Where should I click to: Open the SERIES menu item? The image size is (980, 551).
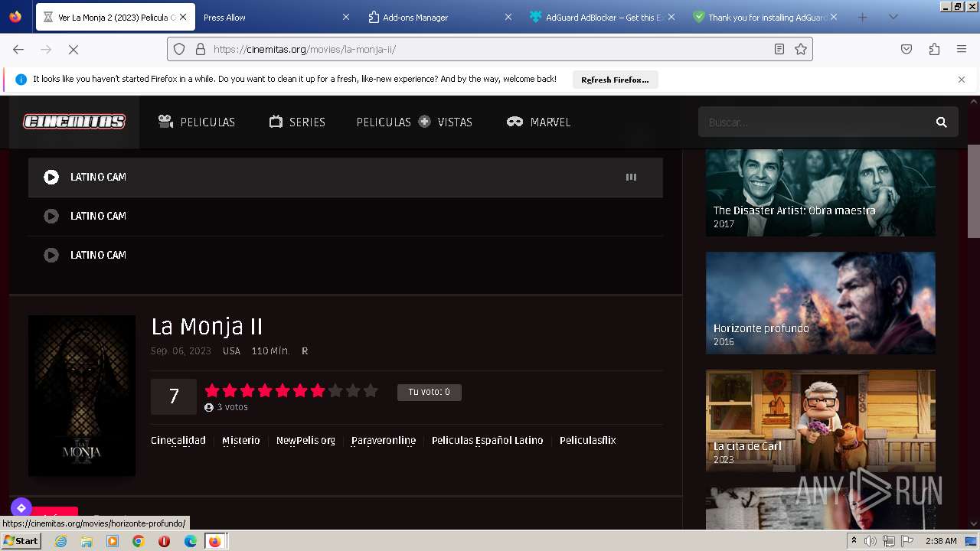point(297,122)
